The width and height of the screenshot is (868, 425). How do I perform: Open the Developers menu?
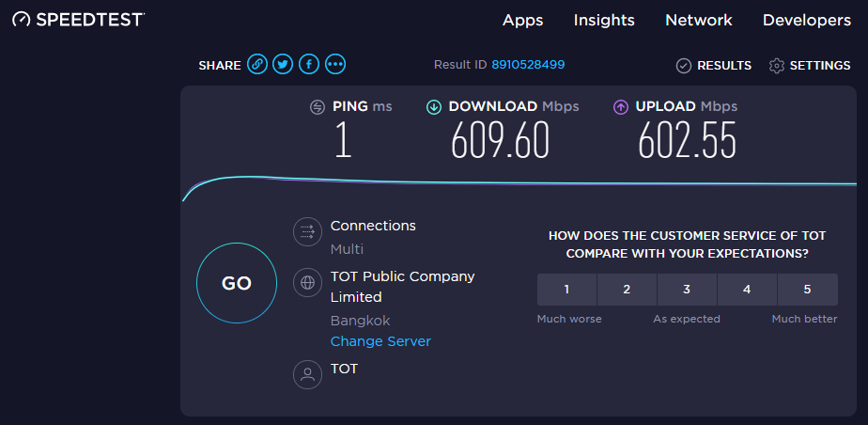[807, 21]
